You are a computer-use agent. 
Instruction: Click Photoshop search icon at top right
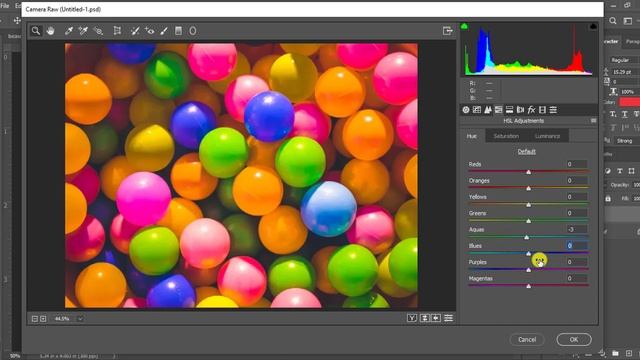coord(613,21)
